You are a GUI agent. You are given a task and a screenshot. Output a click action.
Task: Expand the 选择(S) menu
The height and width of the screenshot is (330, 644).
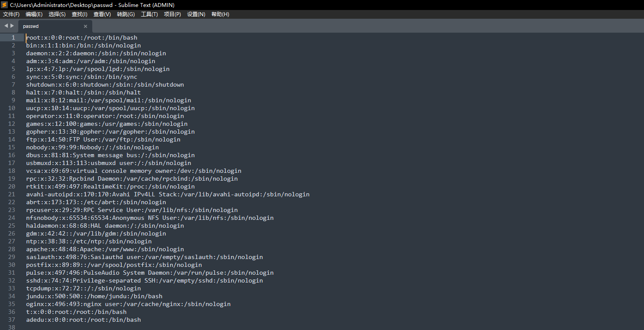(x=57, y=14)
